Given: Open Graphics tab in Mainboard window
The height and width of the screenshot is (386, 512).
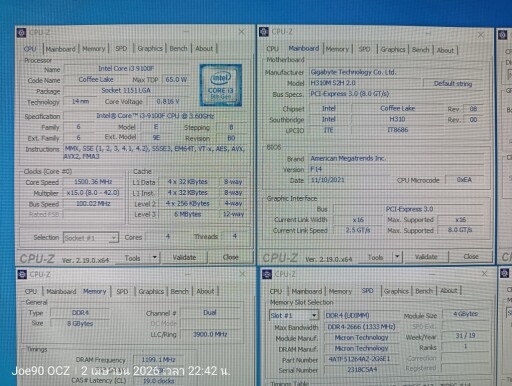Looking at the screenshot, I should click(393, 49).
